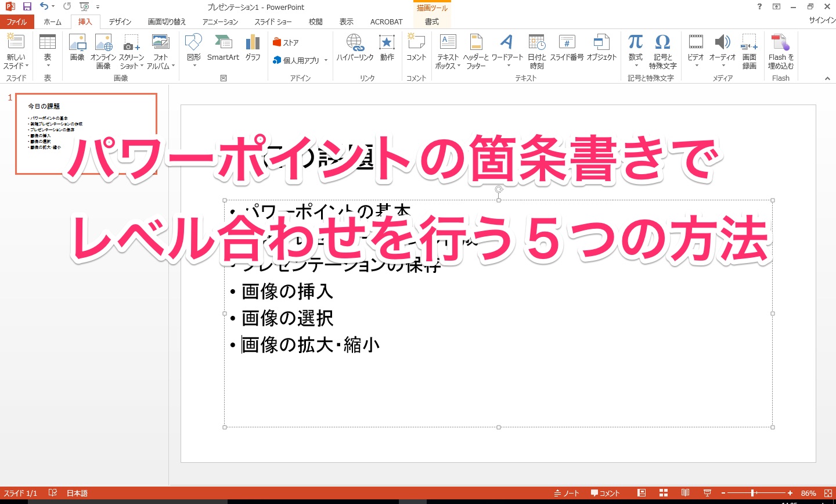Image resolution: width=836 pixels, height=504 pixels.
Task: Open PowerPoint help question mark
Action: click(x=759, y=6)
